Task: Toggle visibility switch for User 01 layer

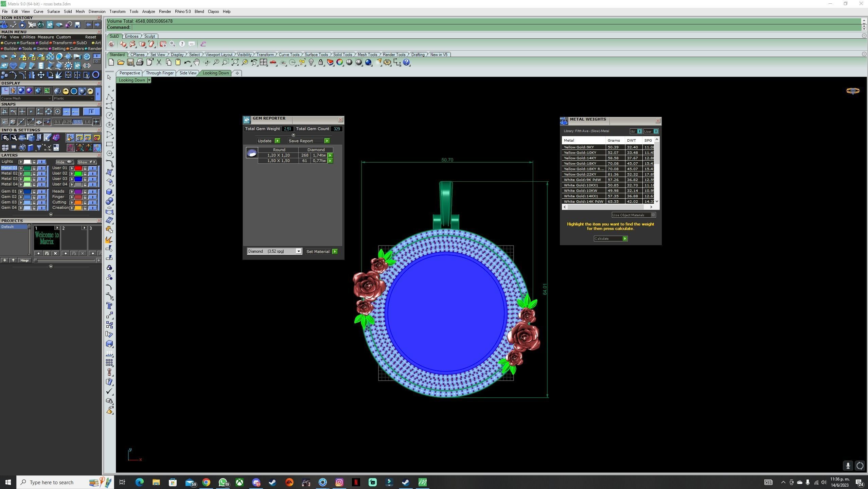Action: click(x=92, y=168)
